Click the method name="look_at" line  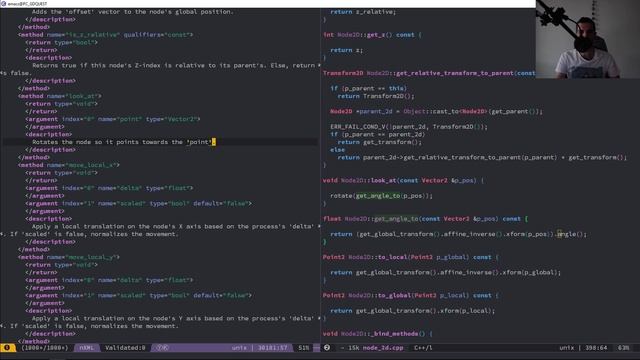[60, 96]
